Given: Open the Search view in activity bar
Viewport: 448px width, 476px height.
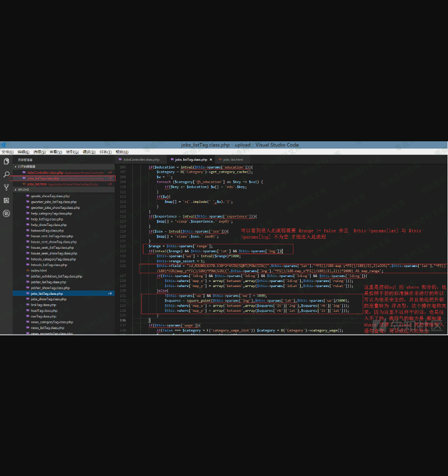Looking at the screenshot, I should tap(6, 175).
